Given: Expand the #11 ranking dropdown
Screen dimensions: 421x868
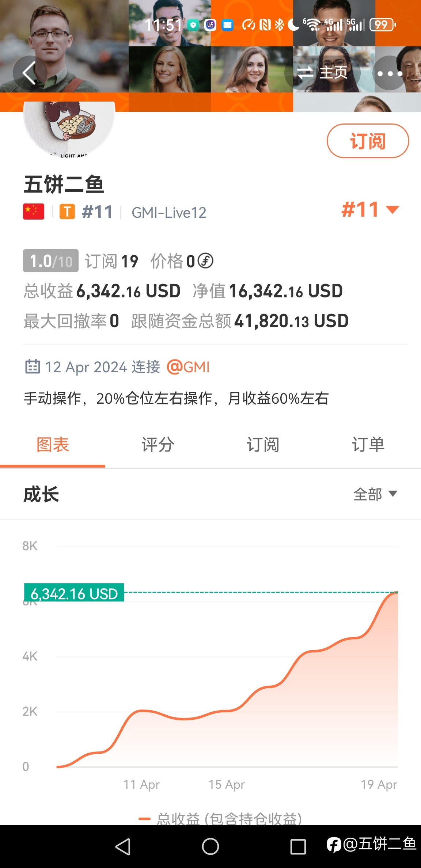Looking at the screenshot, I should tap(370, 209).
